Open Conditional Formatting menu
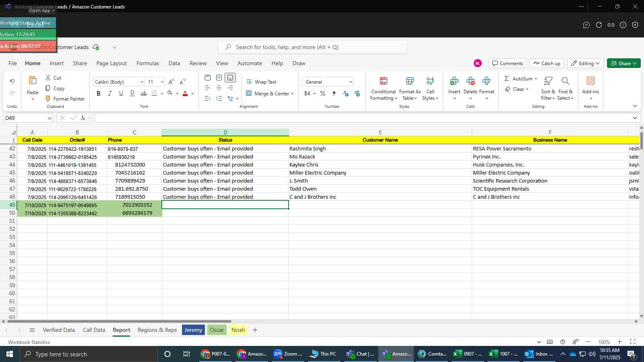Viewport: 644px width, 362px height. [384, 88]
